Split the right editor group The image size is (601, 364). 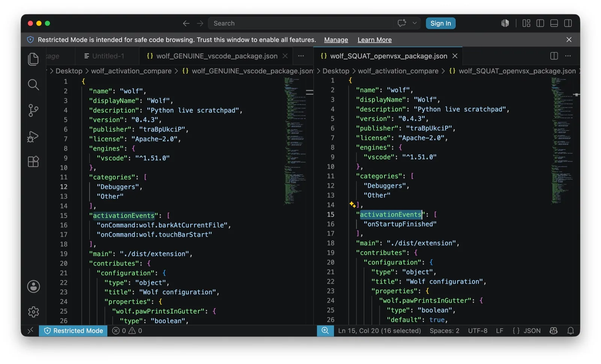(554, 56)
